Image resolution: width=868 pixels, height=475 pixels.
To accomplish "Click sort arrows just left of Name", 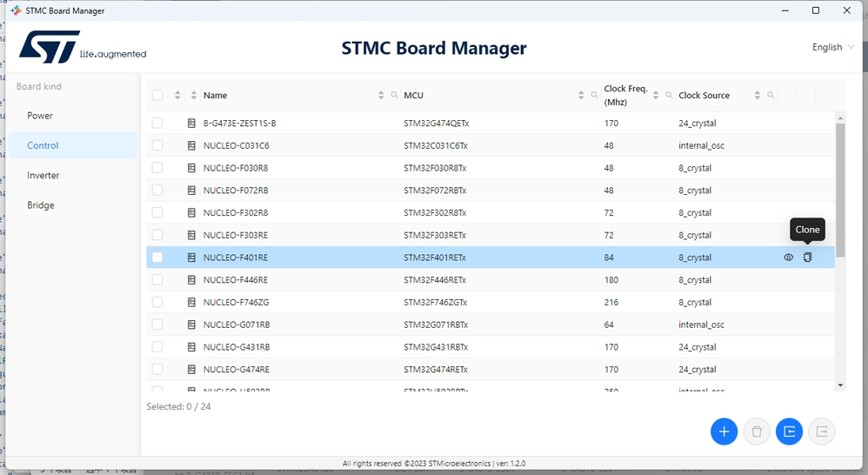I will click(x=194, y=95).
